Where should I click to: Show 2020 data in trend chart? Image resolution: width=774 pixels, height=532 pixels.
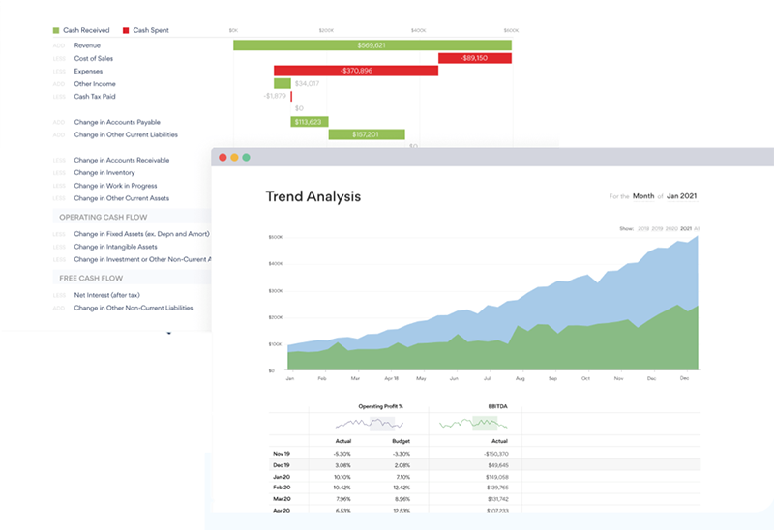pyautogui.click(x=670, y=229)
